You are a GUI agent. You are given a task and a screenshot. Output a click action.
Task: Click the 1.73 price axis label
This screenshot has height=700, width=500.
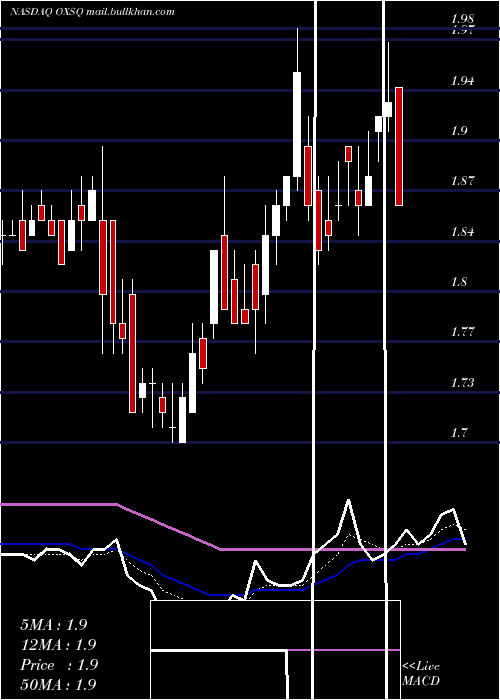[x=462, y=383]
